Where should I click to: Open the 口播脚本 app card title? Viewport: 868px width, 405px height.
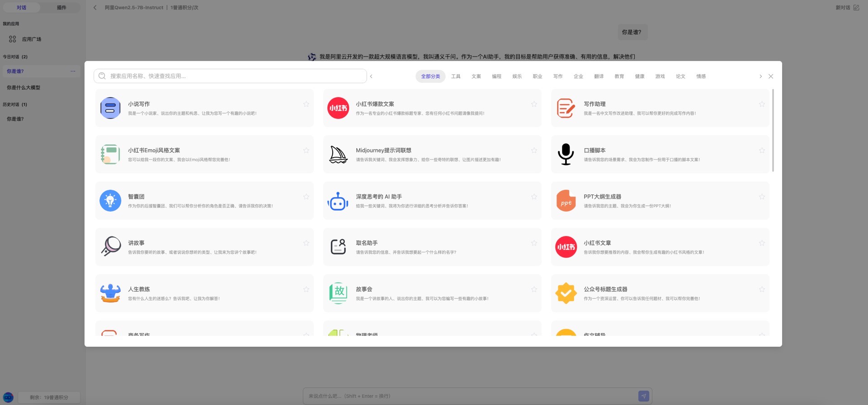594,150
